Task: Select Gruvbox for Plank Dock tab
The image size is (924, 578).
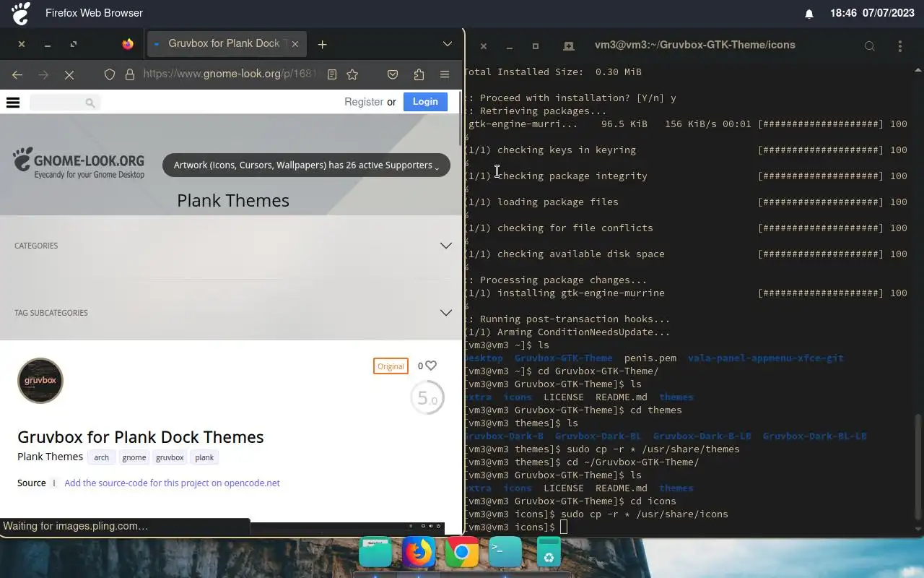Action: tap(227, 44)
